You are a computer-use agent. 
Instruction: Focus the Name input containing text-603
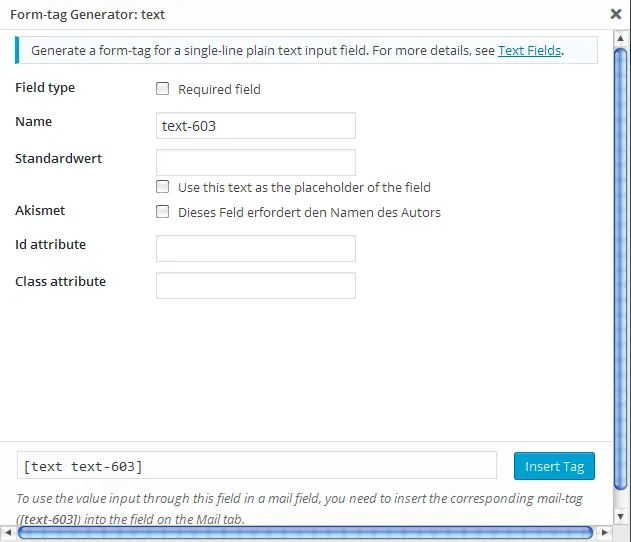pyautogui.click(x=256, y=126)
